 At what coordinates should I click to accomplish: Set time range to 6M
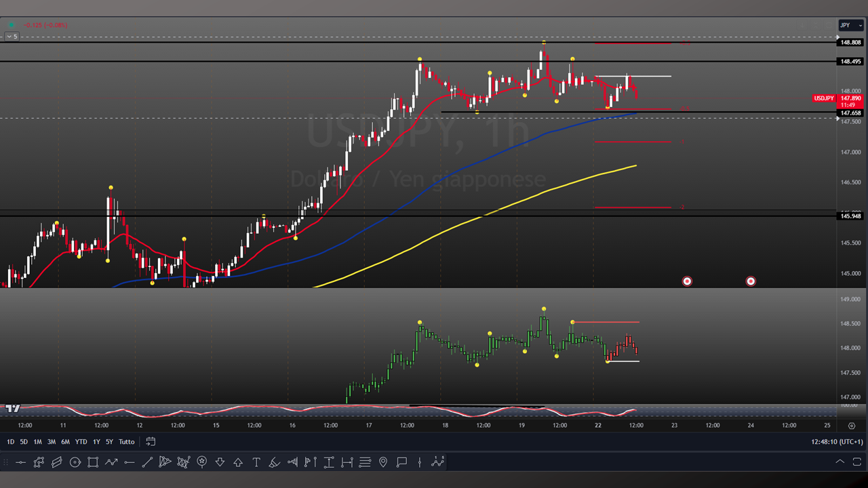[x=65, y=442]
